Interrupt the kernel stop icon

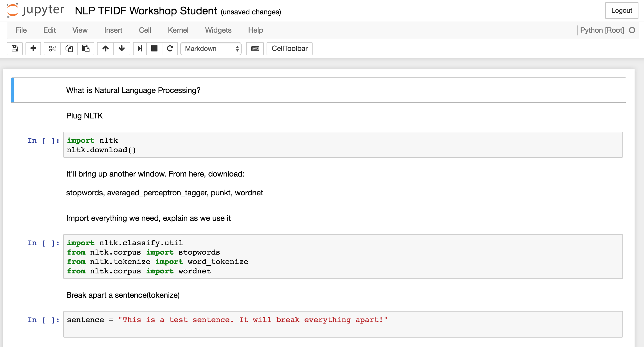(154, 49)
